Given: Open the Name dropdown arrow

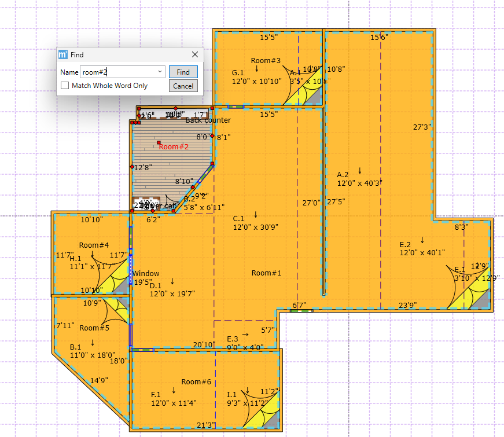Looking at the screenshot, I should 160,72.
